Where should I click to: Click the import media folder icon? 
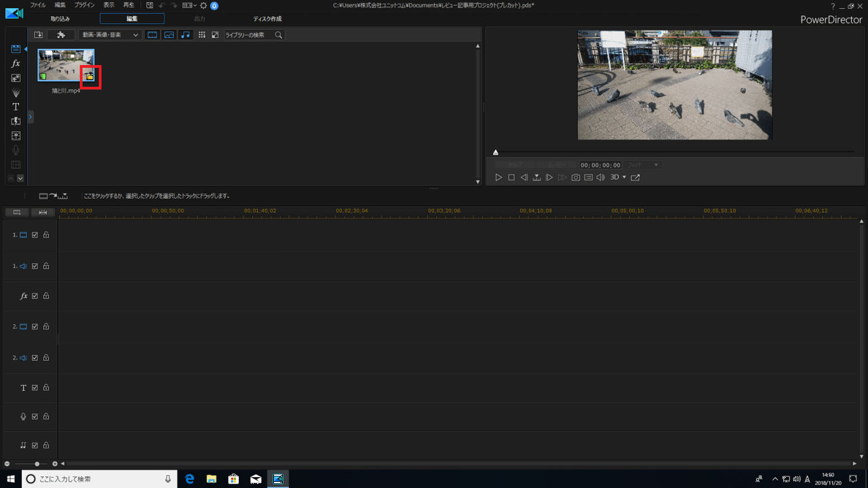39,35
